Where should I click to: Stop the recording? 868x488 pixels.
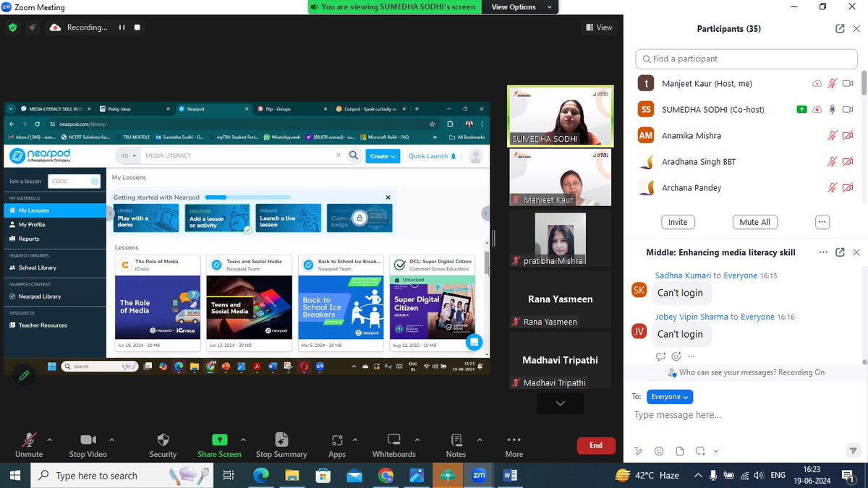click(137, 27)
